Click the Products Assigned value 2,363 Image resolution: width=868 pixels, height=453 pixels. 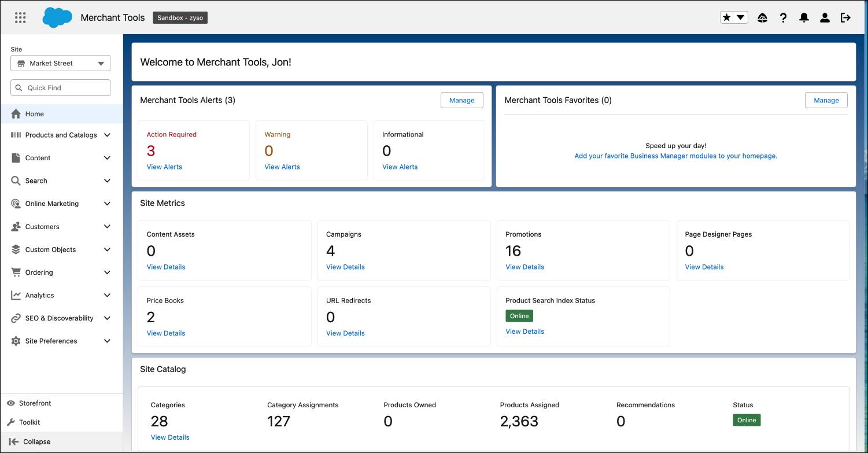519,421
